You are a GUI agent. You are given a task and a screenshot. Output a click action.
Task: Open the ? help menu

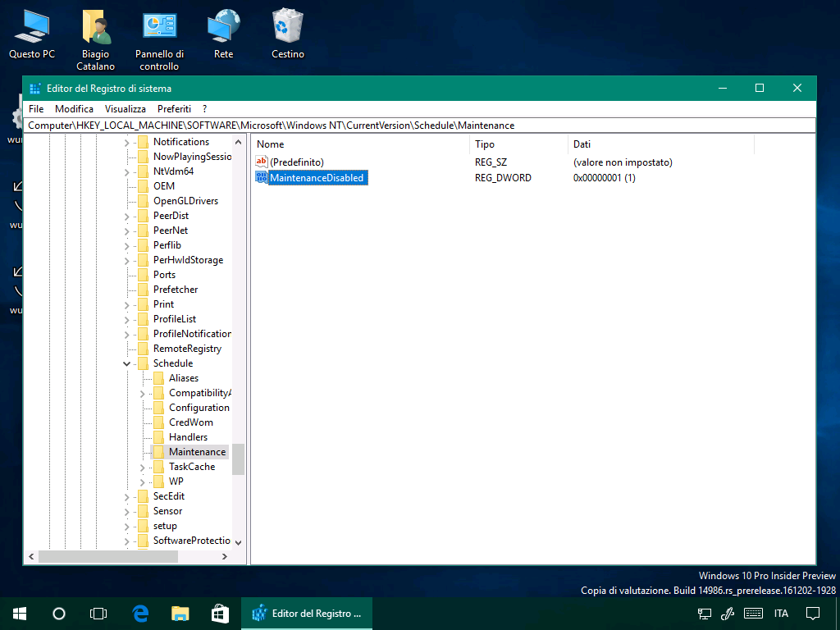pos(204,109)
